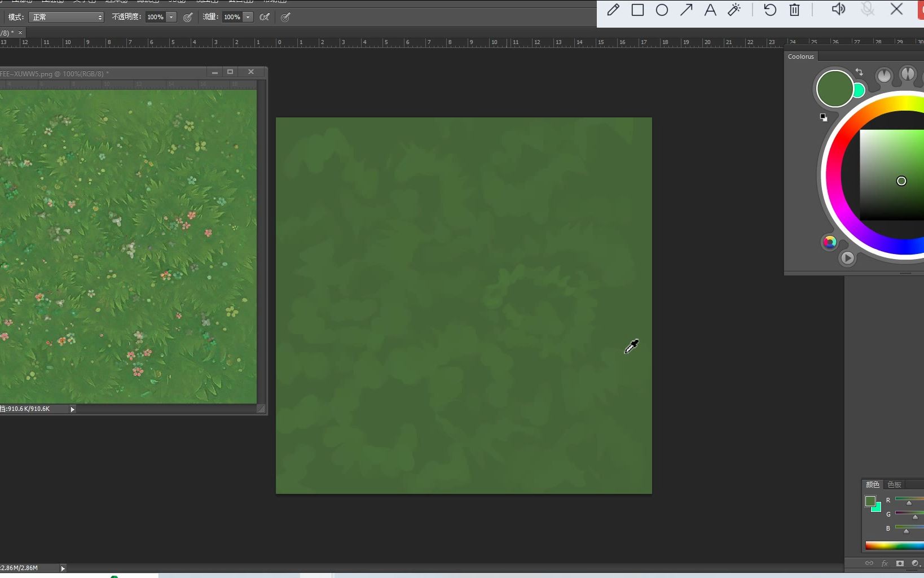Click the second round Coolorus mode button
924x578 pixels.
(908, 74)
